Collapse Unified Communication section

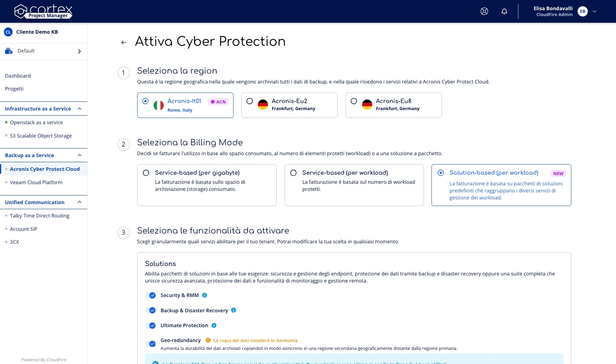(80, 202)
